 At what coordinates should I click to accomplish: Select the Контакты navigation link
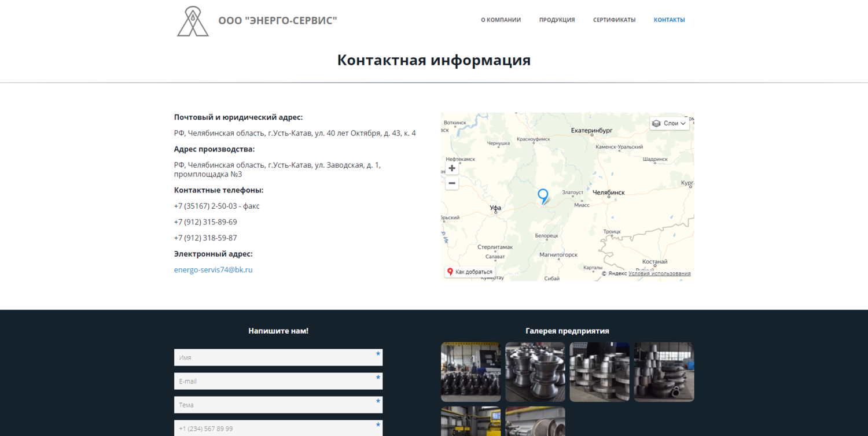click(669, 20)
